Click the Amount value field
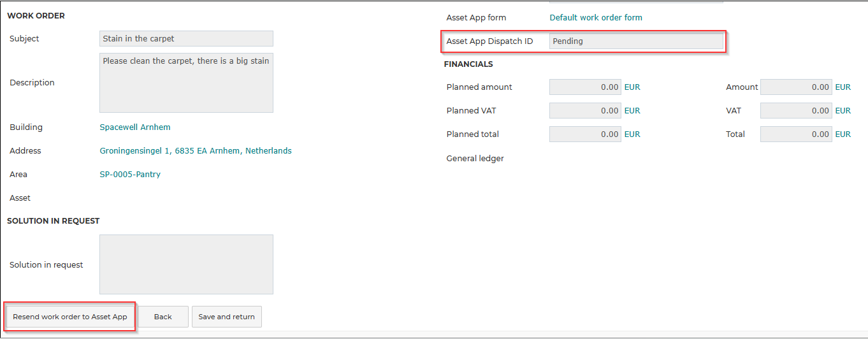This screenshot has height=339, width=868. pos(796,87)
